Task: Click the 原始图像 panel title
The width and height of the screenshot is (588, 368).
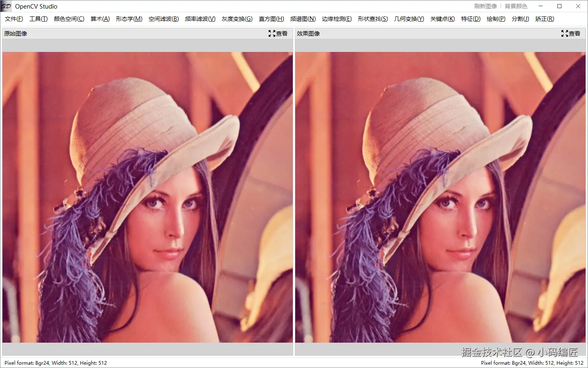Action: click(16, 34)
